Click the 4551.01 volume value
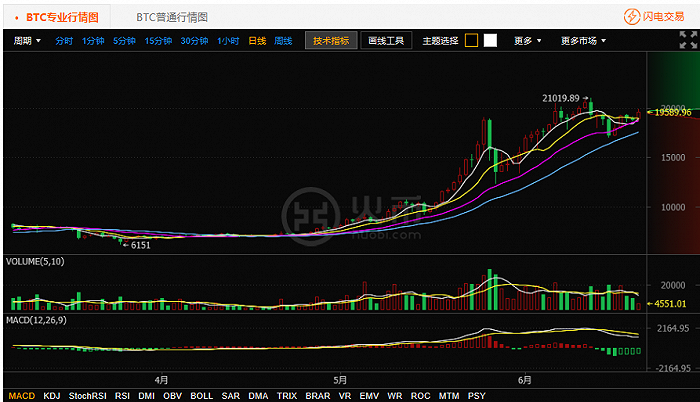The width and height of the screenshot is (700, 402). [670, 304]
